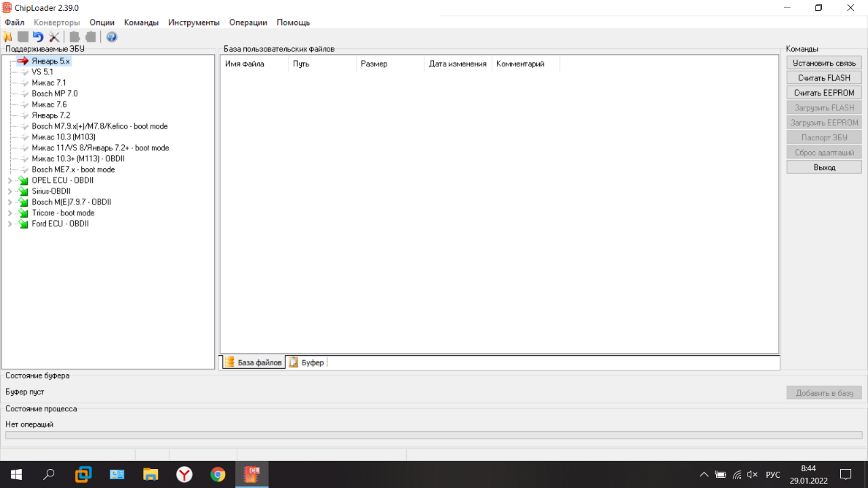Click the red arrow icon beside Январь 5.x
The width and height of the screenshot is (868, 488).
(x=23, y=61)
